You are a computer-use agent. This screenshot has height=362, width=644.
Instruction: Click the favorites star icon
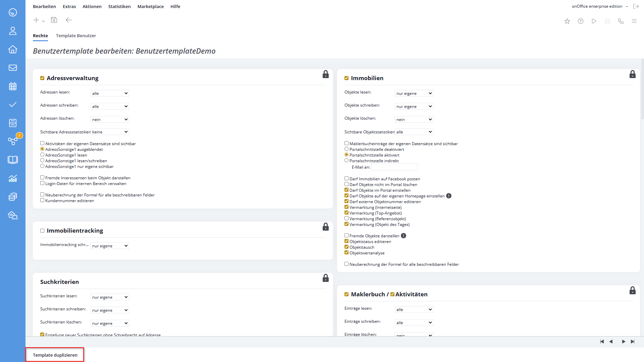[x=567, y=21]
